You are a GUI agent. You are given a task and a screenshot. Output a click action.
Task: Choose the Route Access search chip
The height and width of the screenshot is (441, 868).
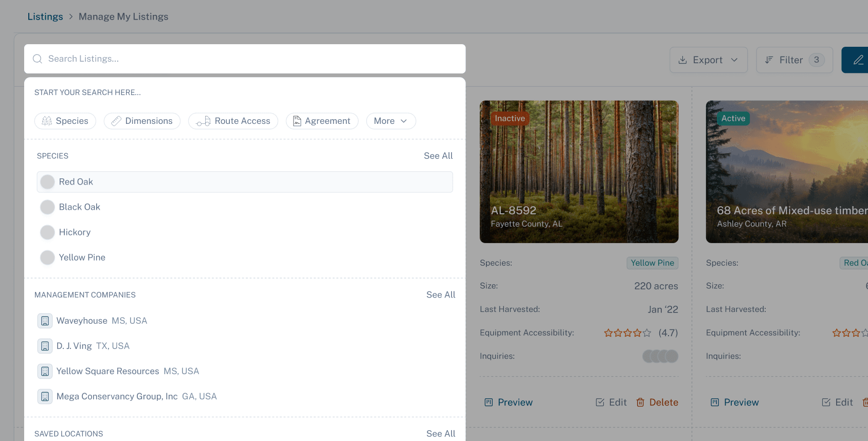[233, 121]
